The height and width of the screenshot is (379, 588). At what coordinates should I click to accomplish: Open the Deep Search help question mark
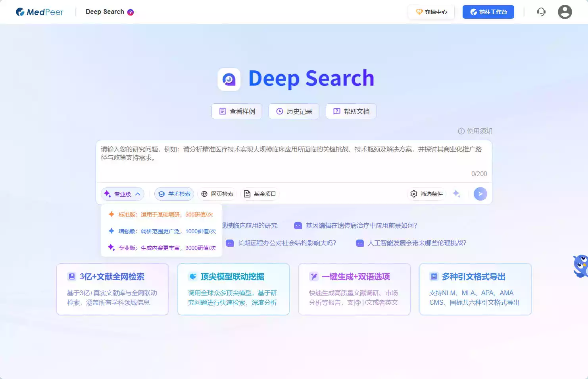[131, 12]
